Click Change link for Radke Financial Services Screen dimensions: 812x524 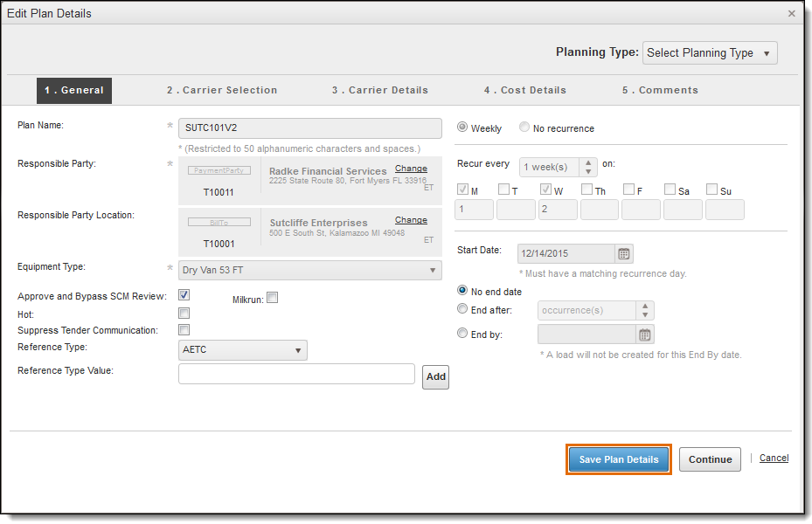(x=411, y=169)
